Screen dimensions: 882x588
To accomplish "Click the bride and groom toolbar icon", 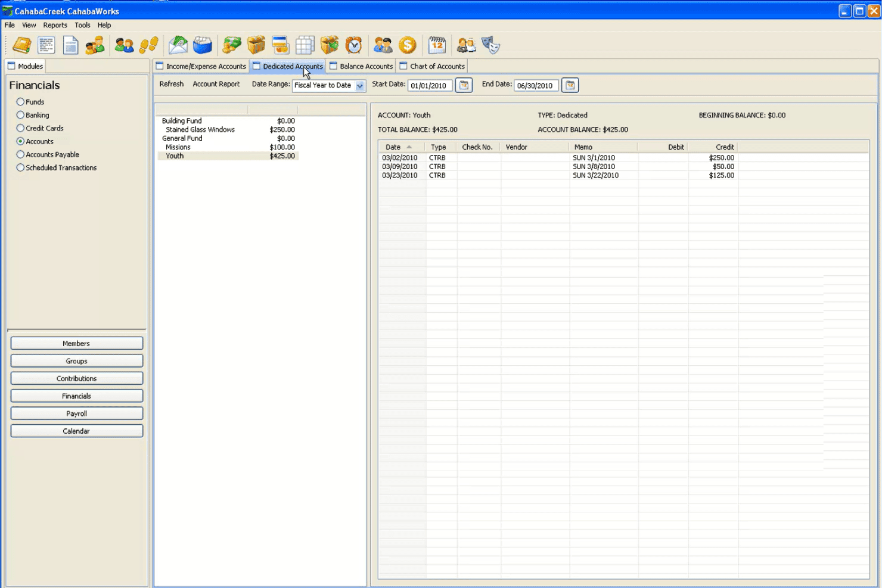I will click(466, 45).
